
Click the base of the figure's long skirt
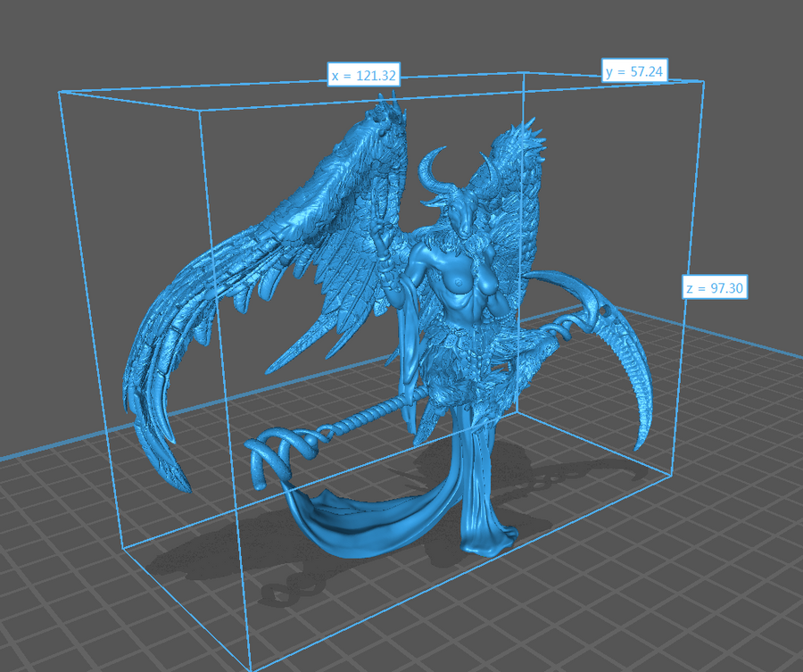(x=486, y=540)
